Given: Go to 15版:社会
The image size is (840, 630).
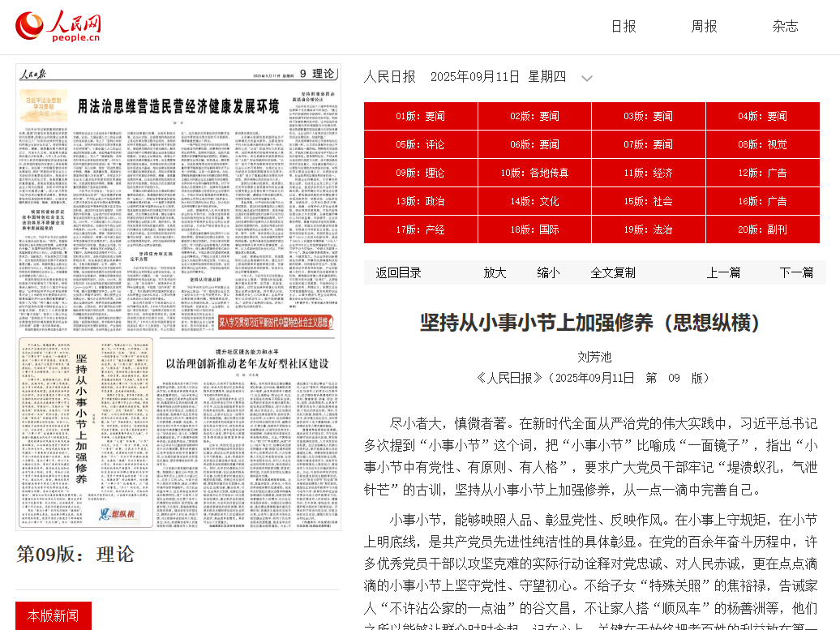Looking at the screenshot, I should [x=648, y=201].
